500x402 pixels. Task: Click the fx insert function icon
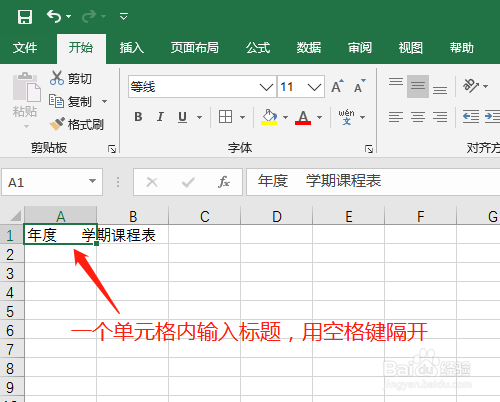pos(224,182)
